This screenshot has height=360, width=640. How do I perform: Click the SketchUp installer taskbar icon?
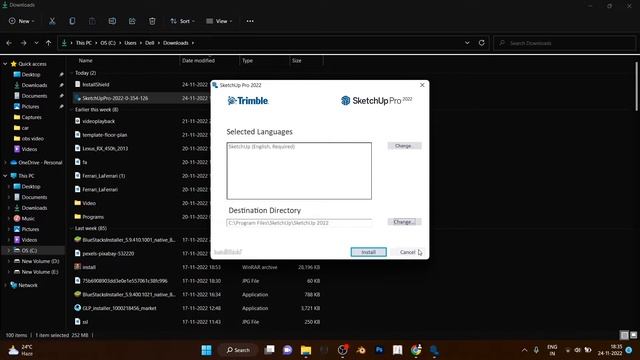(434, 350)
